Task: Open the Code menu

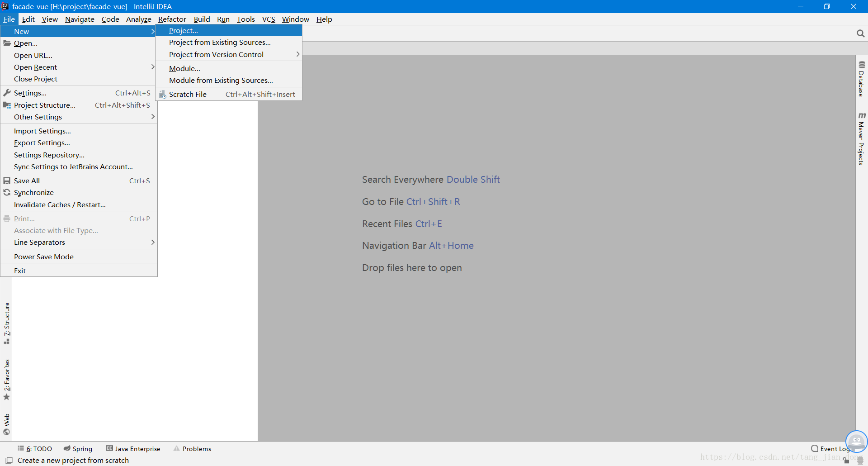Action: coord(110,19)
